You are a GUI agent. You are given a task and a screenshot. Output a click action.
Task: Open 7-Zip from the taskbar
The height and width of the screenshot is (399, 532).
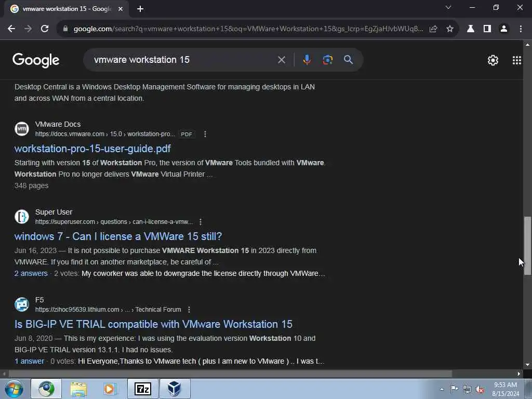pyautogui.click(x=143, y=389)
